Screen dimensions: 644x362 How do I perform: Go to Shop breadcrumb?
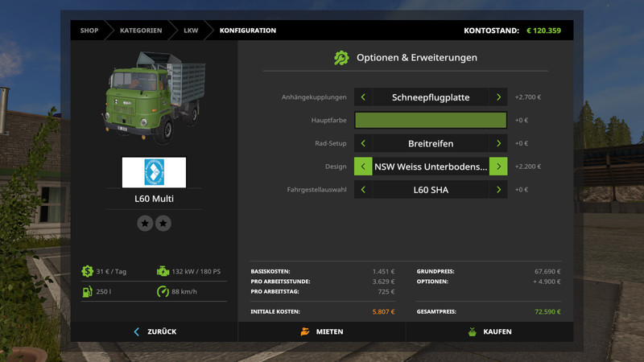[89, 31]
